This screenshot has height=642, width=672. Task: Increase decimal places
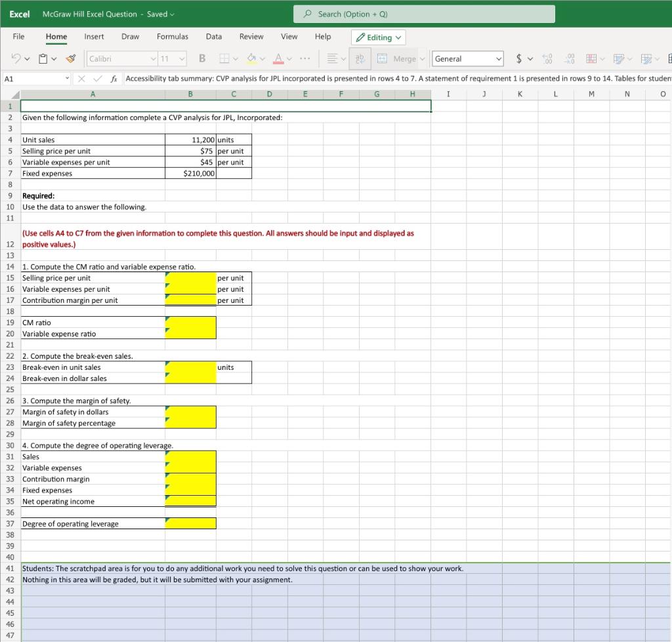coord(547,58)
